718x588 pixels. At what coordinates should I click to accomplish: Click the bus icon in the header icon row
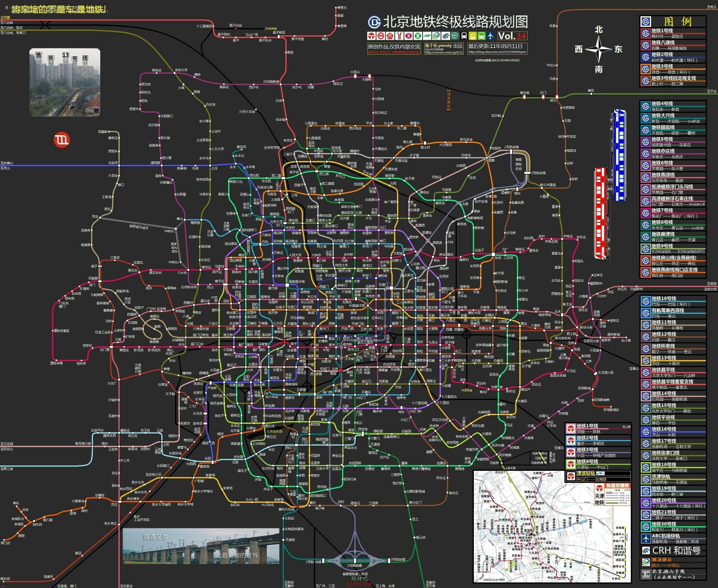464,35
